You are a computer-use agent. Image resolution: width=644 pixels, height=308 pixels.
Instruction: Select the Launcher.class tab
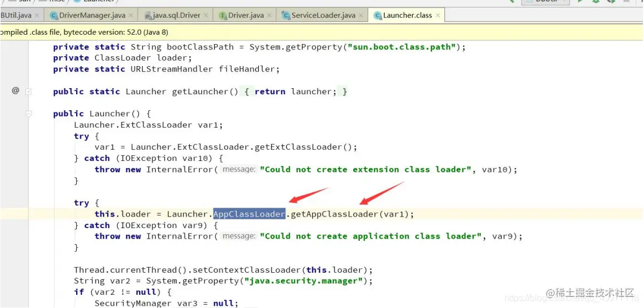[x=407, y=15]
